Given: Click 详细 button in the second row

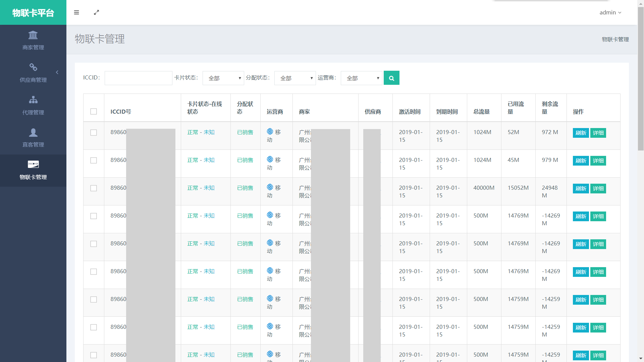Looking at the screenshot, I should coord(598,161).
